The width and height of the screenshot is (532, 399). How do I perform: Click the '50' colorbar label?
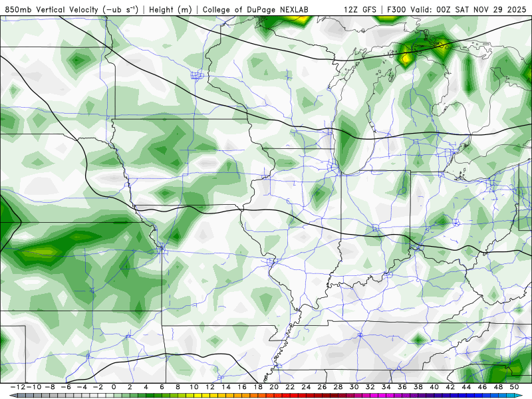(x=515, y=387)
